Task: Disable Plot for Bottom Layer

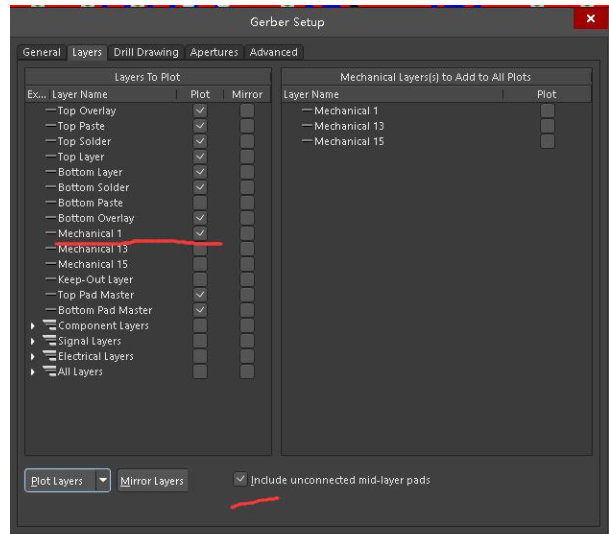Action: pos(200,172)
